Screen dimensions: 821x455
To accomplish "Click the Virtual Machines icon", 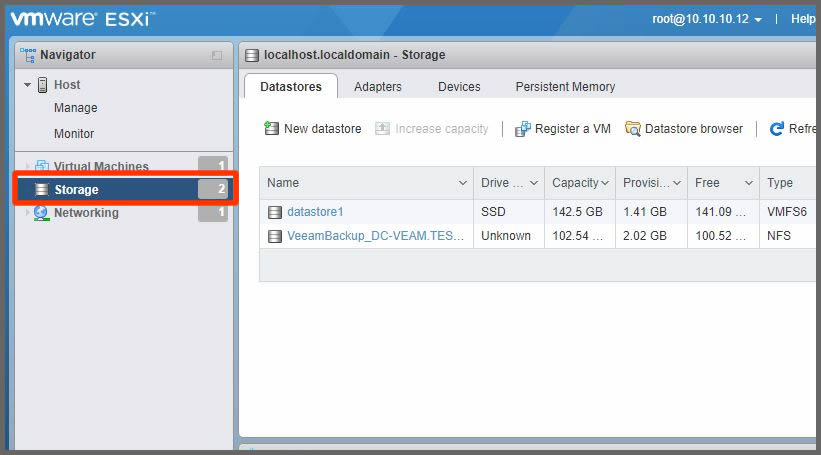I will click(41, 167).
